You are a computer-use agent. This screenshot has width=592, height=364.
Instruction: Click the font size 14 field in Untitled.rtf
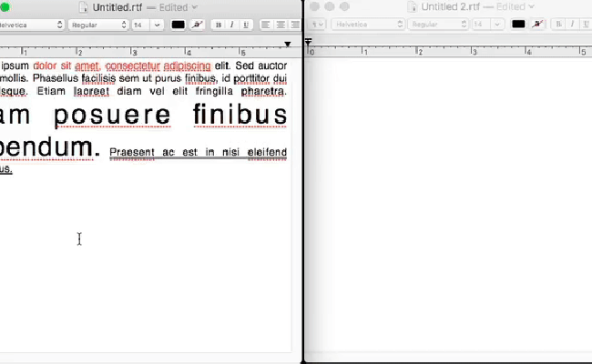click(x=141, y=25)
